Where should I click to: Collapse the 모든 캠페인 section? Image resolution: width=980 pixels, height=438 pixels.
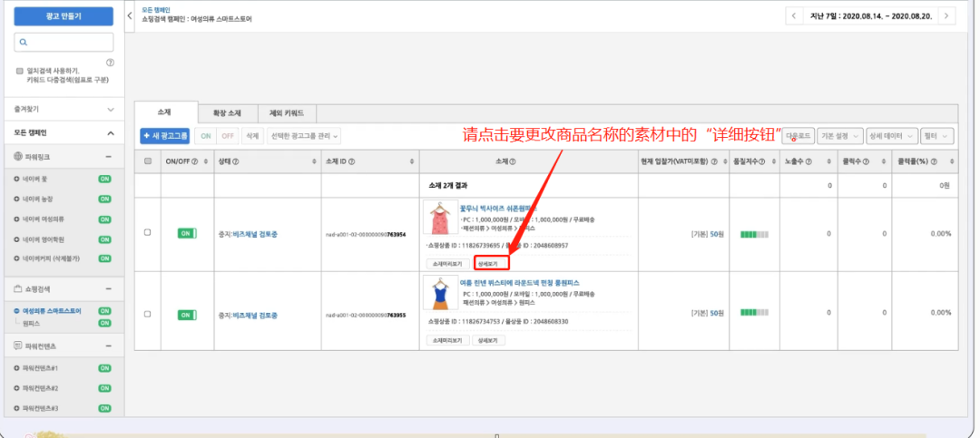110,133
